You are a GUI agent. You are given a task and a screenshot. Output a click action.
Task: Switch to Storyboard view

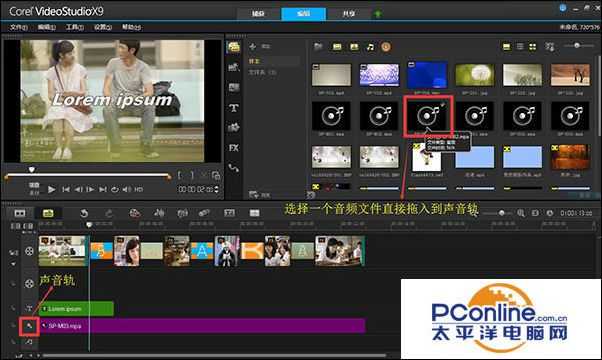point(20,213)
